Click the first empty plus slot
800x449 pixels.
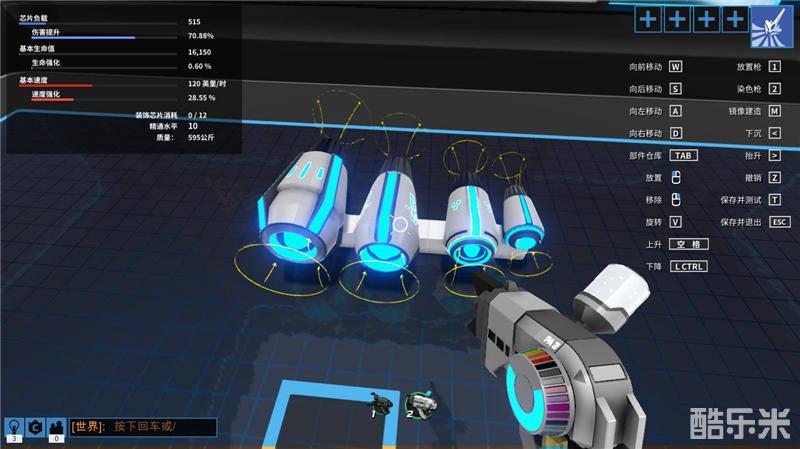648,19
